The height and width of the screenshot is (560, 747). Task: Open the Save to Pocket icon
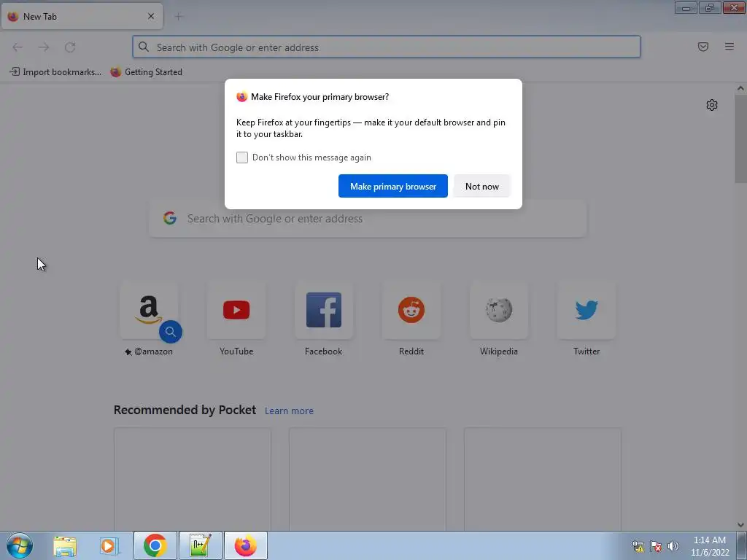703,47
